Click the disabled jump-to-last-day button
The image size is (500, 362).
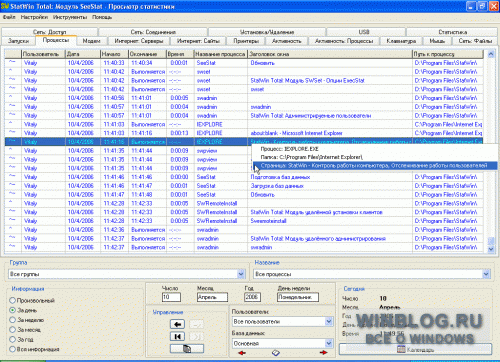196,336
